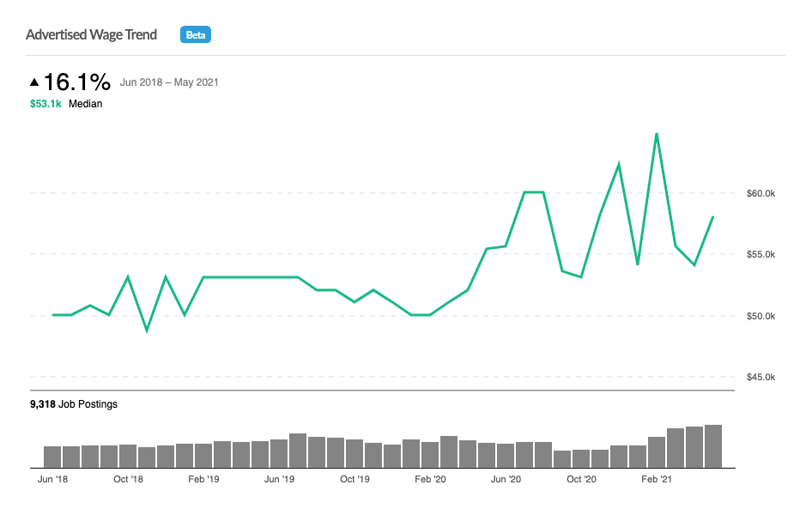Select the Jun 2018 – May 2021 date range
Screen dimensions: 812x509
(x=169, y=82)
